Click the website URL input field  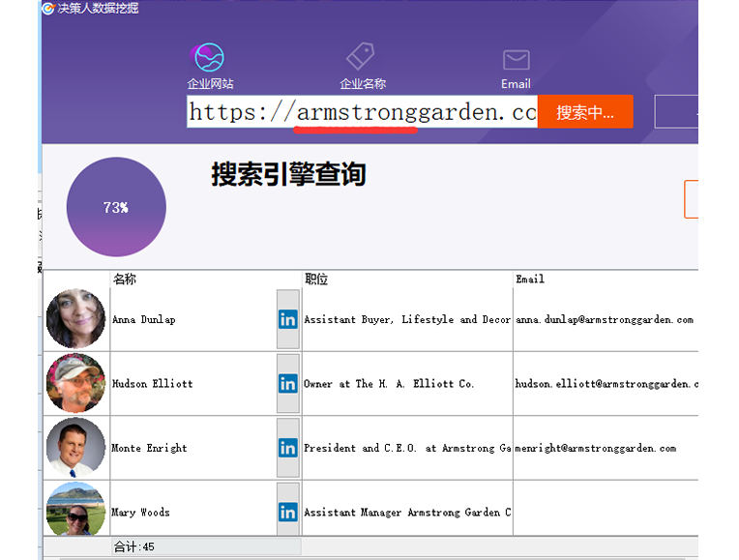pos(362,112)
